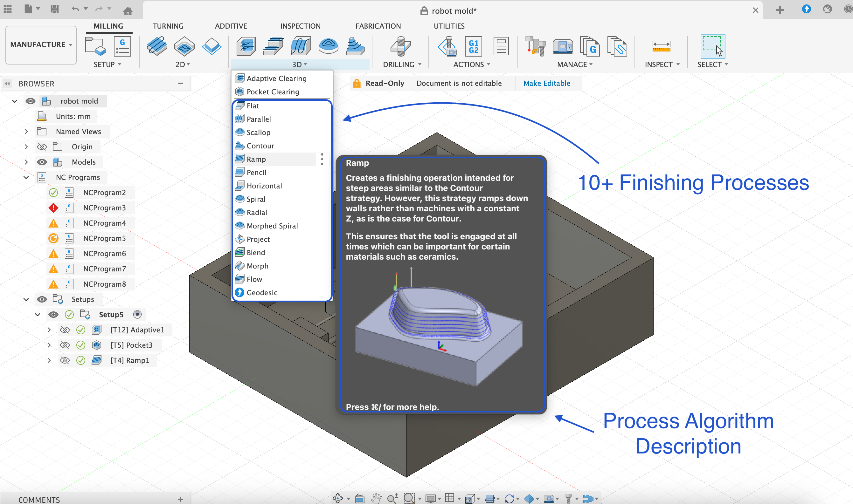Activate Setup5 radio button
Viewport: 853px width, 504px height.
137,315
